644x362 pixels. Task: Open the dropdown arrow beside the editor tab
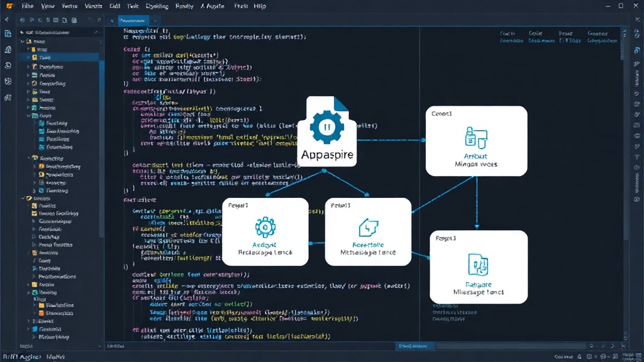pos(155,21)
